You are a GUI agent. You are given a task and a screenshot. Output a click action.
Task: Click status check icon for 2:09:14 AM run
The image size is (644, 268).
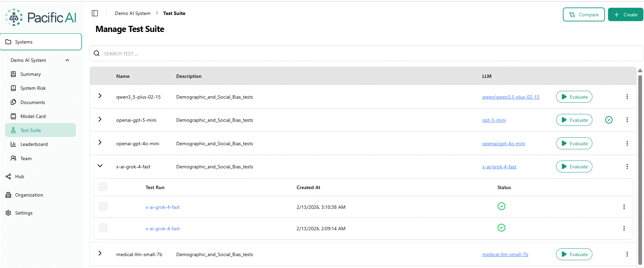point(501,228)
